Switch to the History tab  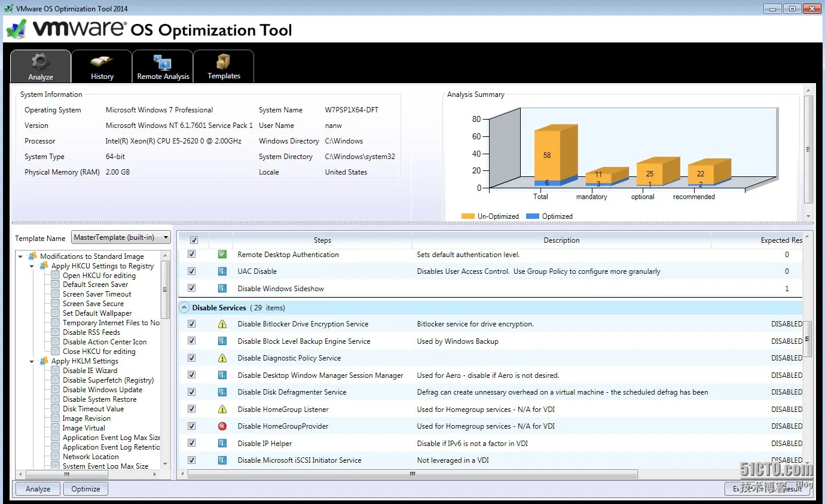[x=102, y=66]
